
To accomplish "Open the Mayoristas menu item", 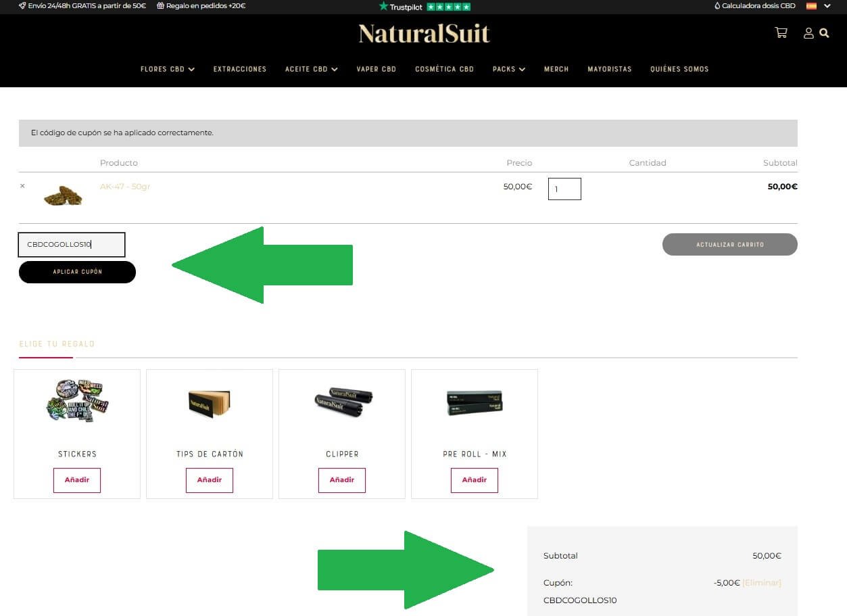I will [x=610, y=69].
